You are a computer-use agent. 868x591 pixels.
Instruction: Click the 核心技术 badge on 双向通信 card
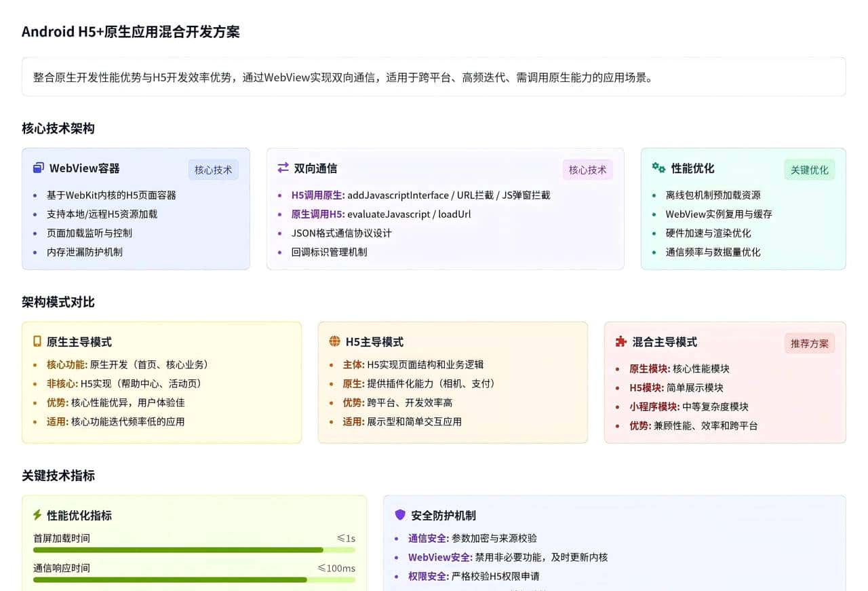click(587, 170)
